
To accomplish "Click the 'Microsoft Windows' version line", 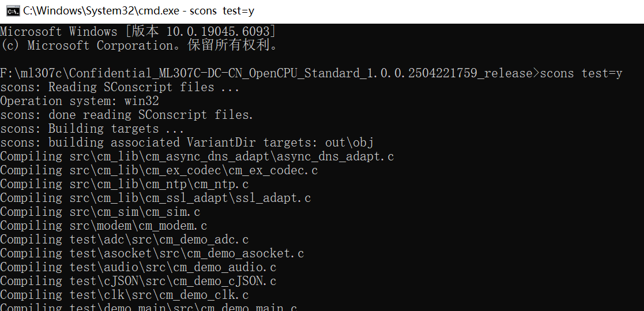I will [138, 31].
